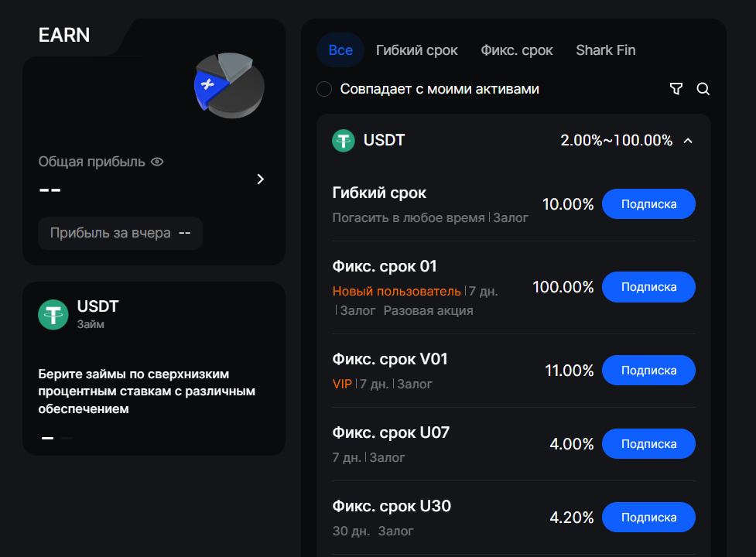
Task: Click the filter funnel icon
Action: pos(676,89)
